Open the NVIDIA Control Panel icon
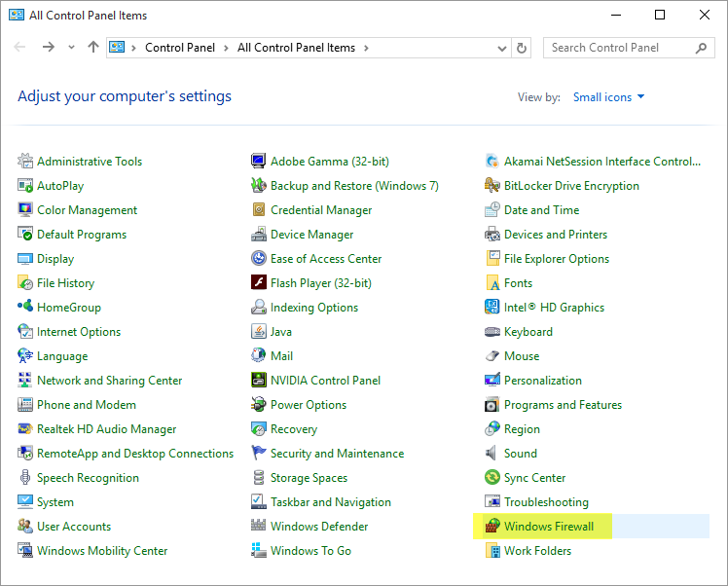The image size is (728, 586). click(259, 381)
